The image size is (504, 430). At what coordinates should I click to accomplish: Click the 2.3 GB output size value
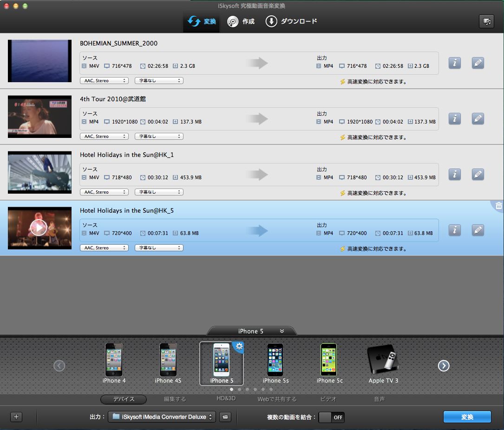pos(421,66)
